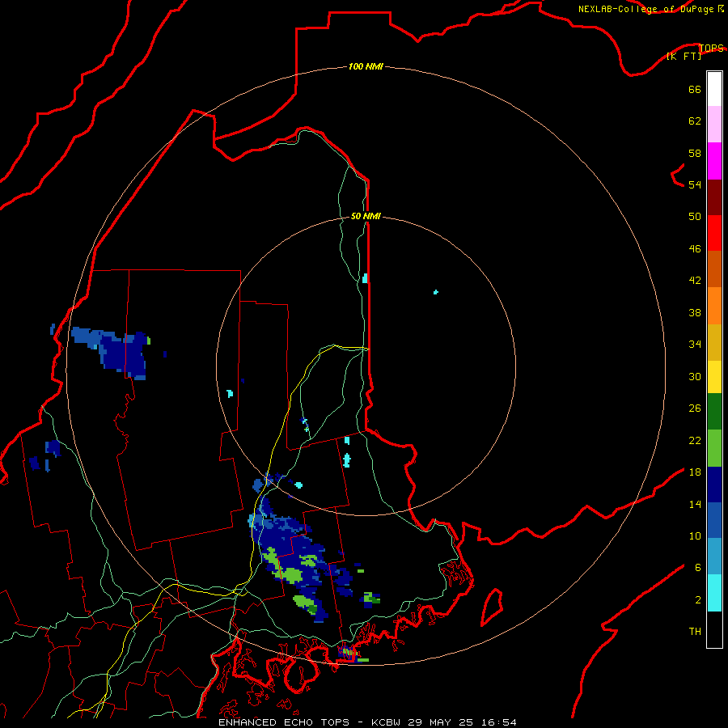Viewport: 728px width, 728px height.
Task: Select the light green legend swatch
Action: (x=714, y=448)
